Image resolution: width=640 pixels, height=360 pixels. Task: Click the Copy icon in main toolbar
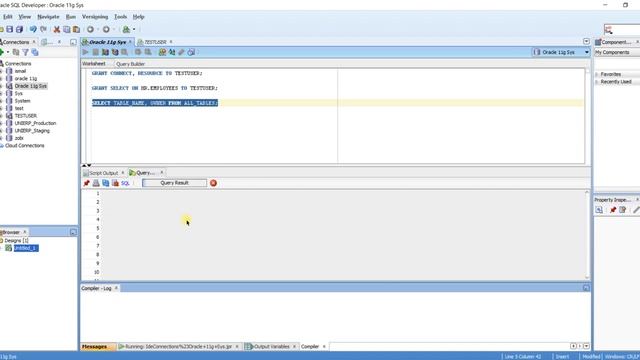coord(67,29)
